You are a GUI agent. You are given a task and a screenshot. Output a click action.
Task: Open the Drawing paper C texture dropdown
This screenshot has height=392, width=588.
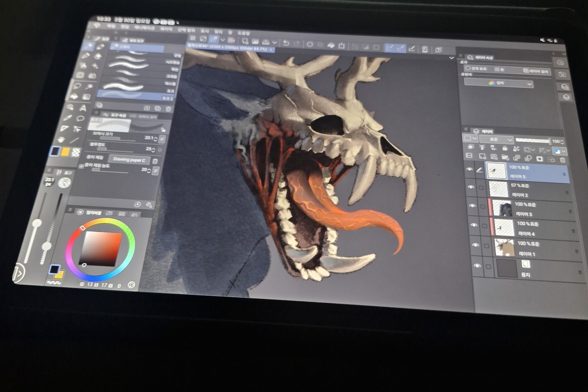129,160
